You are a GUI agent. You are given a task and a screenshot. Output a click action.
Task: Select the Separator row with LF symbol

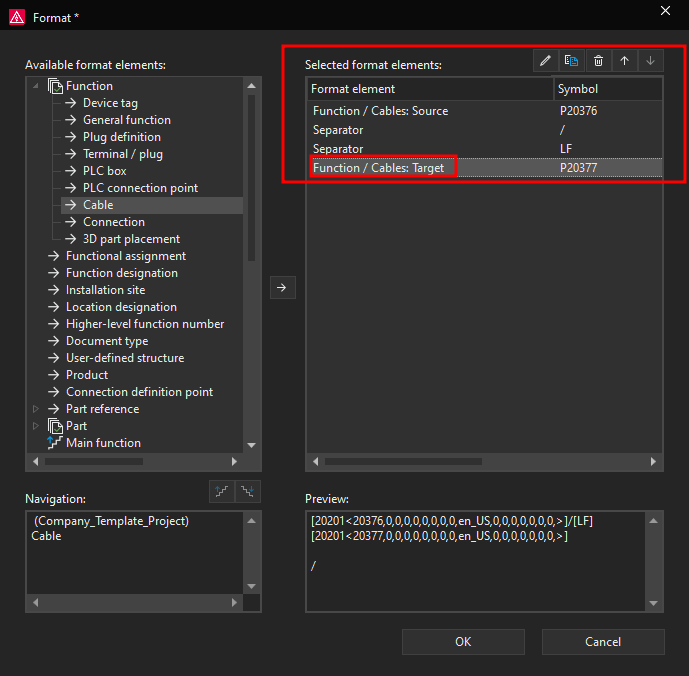coord(485,149)
